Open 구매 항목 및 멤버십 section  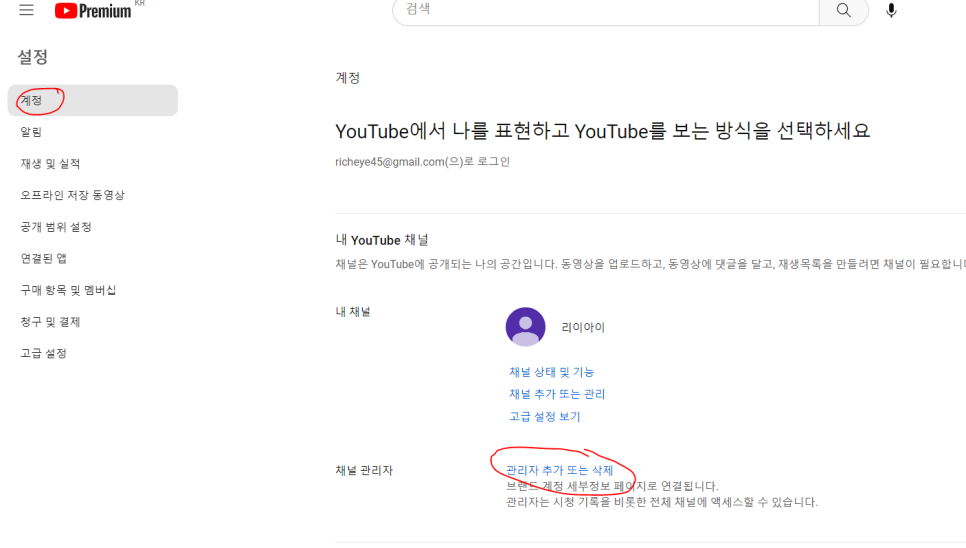(x=68, y=290)
